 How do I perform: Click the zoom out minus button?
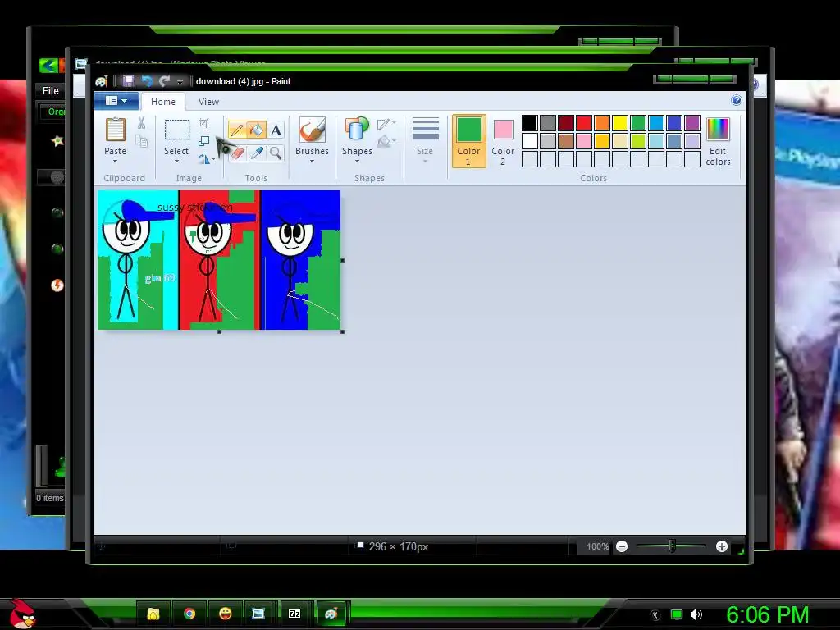(622, 546)
